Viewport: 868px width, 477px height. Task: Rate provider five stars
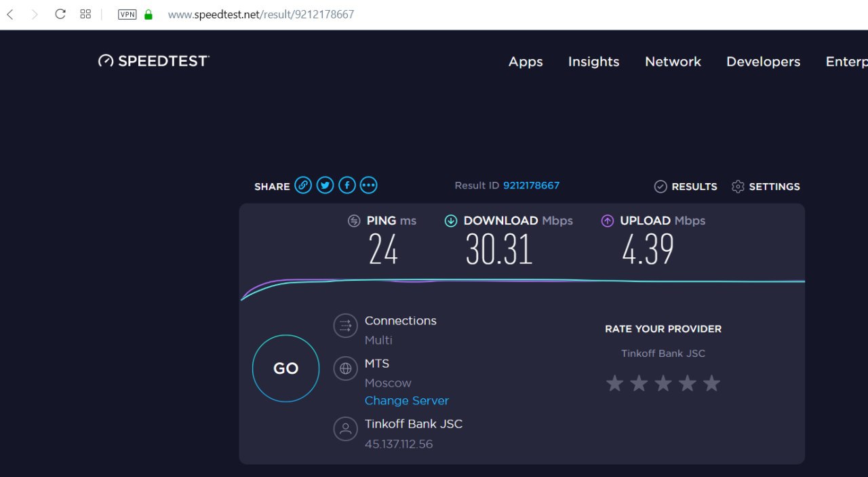click(711, 383)
